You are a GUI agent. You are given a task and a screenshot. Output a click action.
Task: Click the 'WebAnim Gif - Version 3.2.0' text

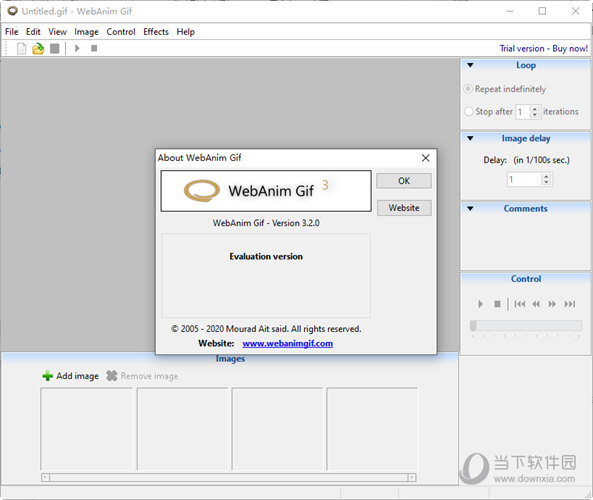(x=266, y=223)
